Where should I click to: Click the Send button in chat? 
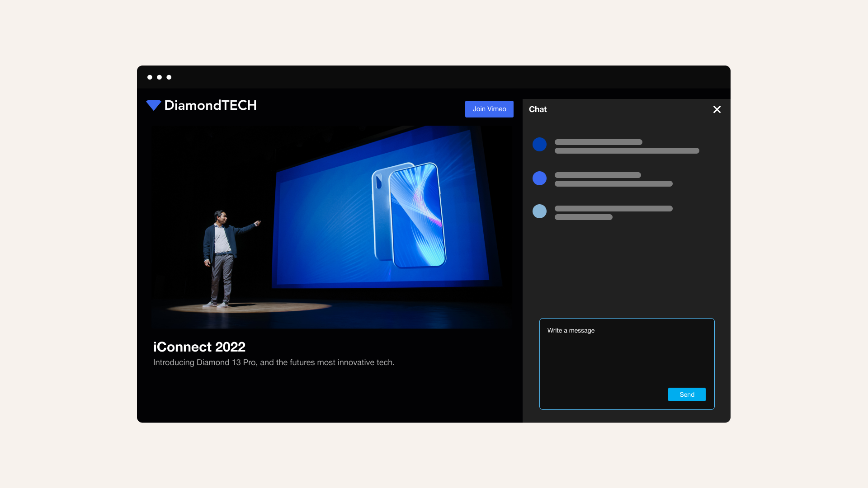click(x=687, y=394)
